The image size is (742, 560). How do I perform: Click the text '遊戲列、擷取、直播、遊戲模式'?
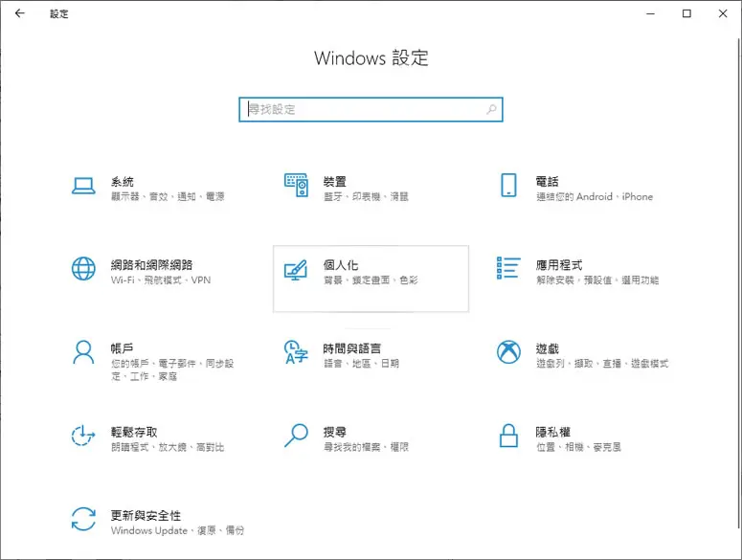[x=602, y=364]
